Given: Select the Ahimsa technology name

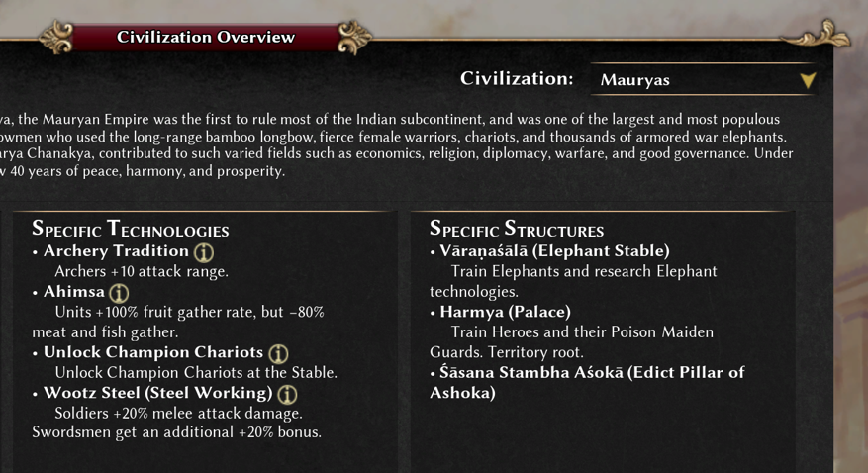Looking at the screenshot, I should pos(74,292).
